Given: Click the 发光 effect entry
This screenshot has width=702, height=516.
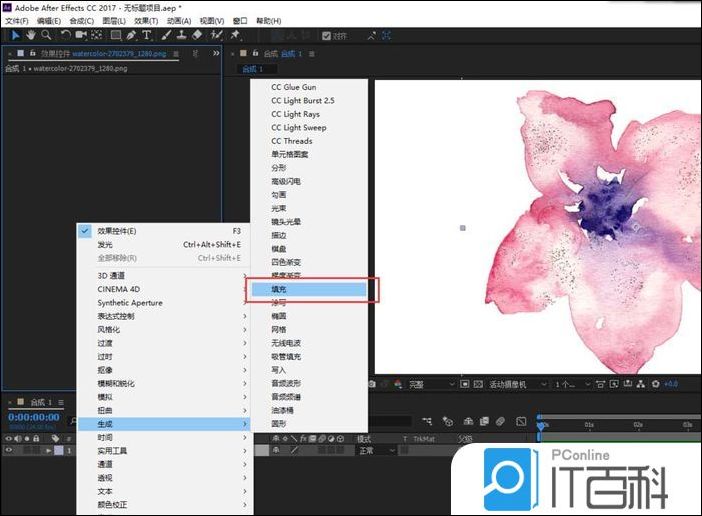Looking at the screenshot, I should [x=105, y=244].
